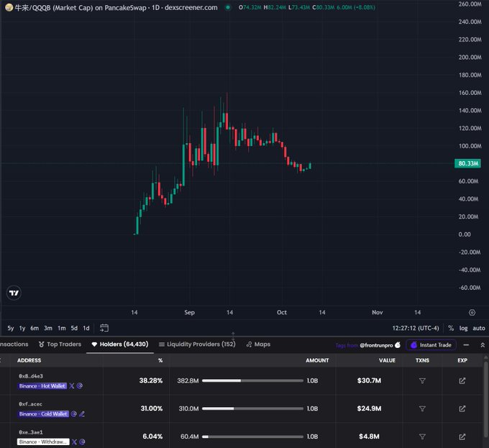
Task: Switch to the Top Traders tab
Action: 60,344
